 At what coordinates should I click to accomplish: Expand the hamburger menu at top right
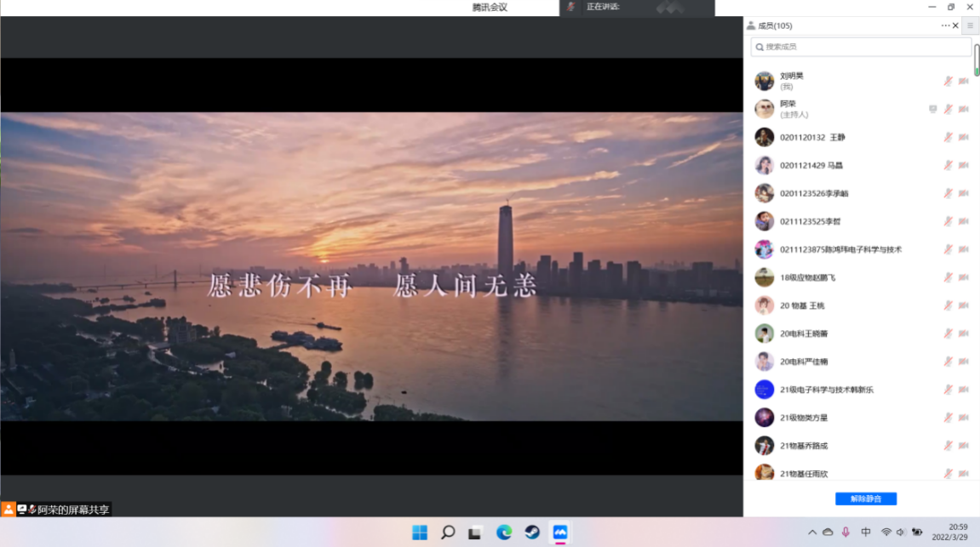(970, 26)
